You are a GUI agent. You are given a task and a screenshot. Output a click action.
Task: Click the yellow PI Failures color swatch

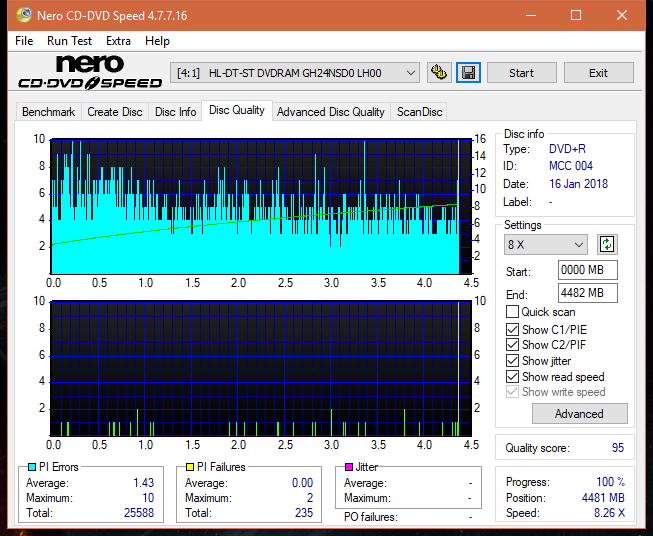(x=190, y=467)
